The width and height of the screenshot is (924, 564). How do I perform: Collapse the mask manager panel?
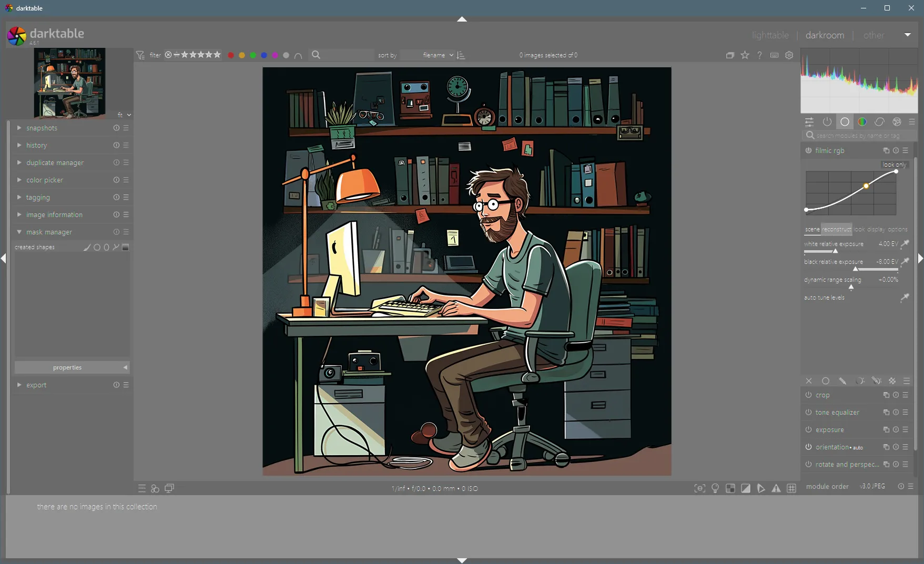19,232
